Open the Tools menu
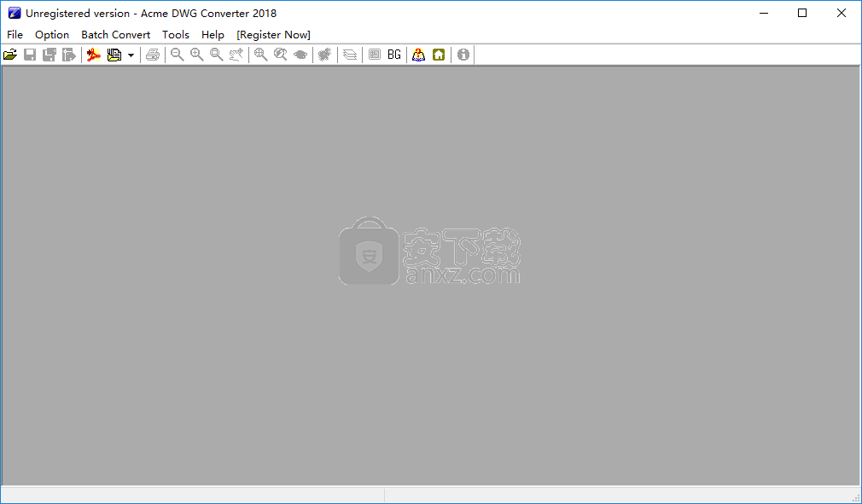Image resolution: width=862 pixels, height=504 pixels. 176,35
